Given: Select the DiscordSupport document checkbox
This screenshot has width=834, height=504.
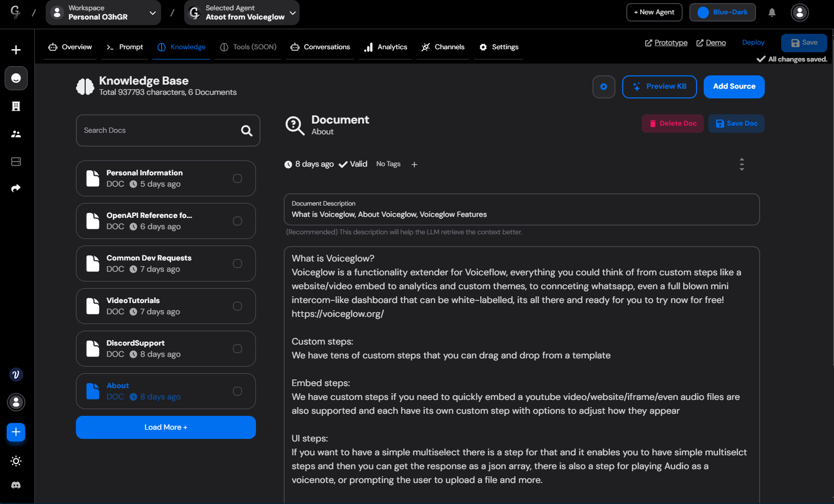Looking at the screenshot, I should pos(237,349).
